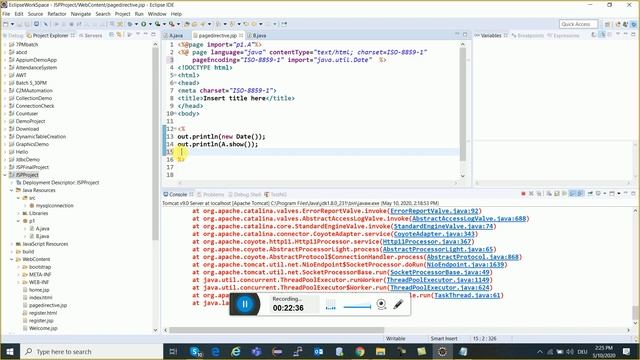640x360 pixels.
Task: Click the Open Perspective icon
Action: [607, 24]
